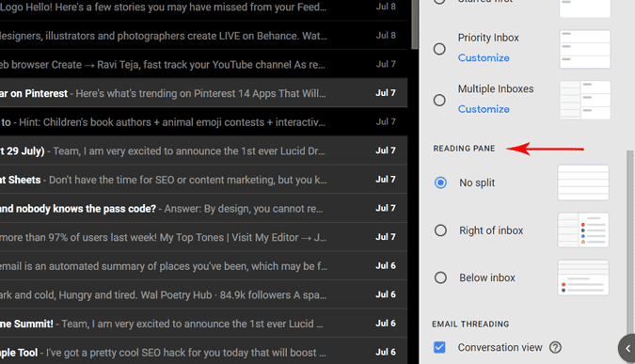
Task: Click the Conversation view label
Action: click(500, 347)
